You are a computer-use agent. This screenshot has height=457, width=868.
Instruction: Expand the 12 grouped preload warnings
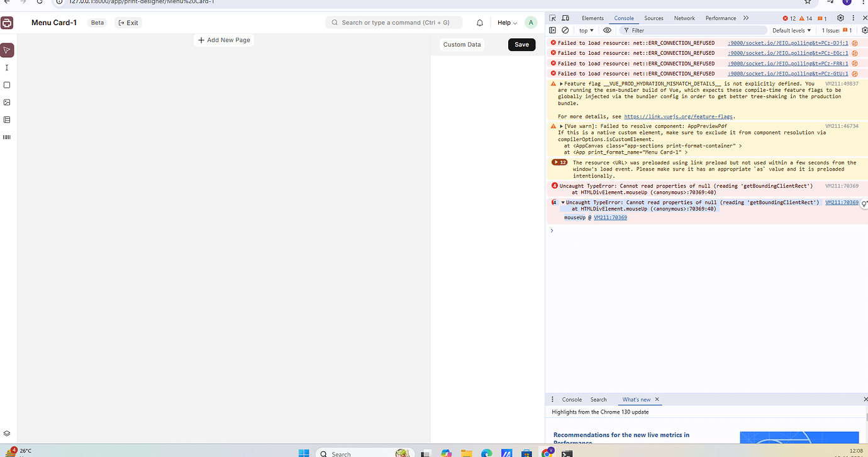[x=559, y=162]
